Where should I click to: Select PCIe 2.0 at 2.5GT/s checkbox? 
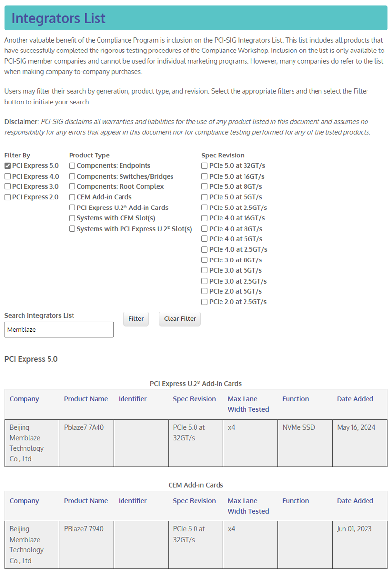(204, 302)
